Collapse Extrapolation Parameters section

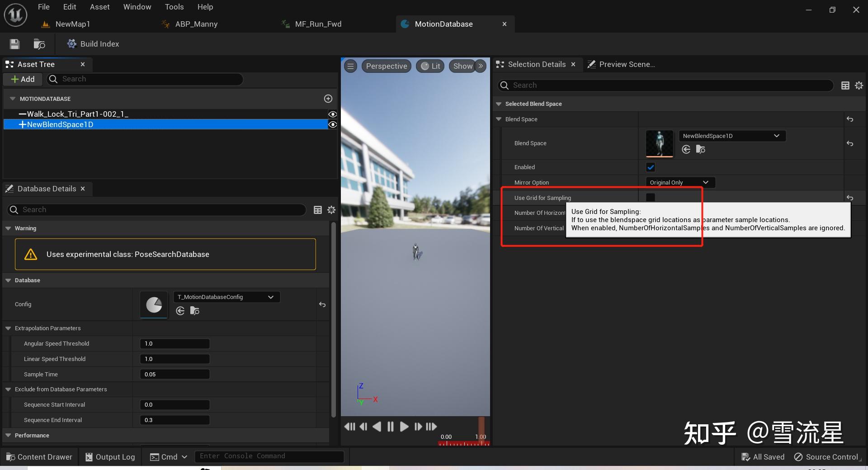(x=8, y=328)
